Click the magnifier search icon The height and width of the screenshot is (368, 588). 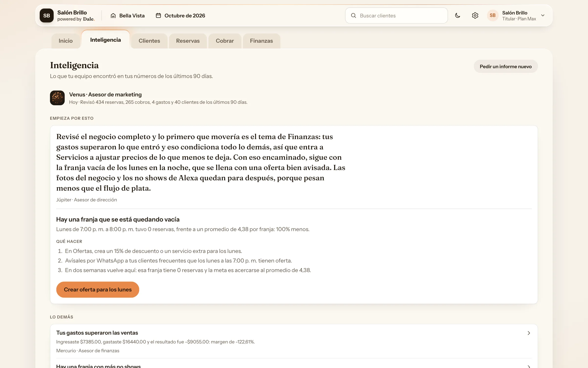coord(353,15)
